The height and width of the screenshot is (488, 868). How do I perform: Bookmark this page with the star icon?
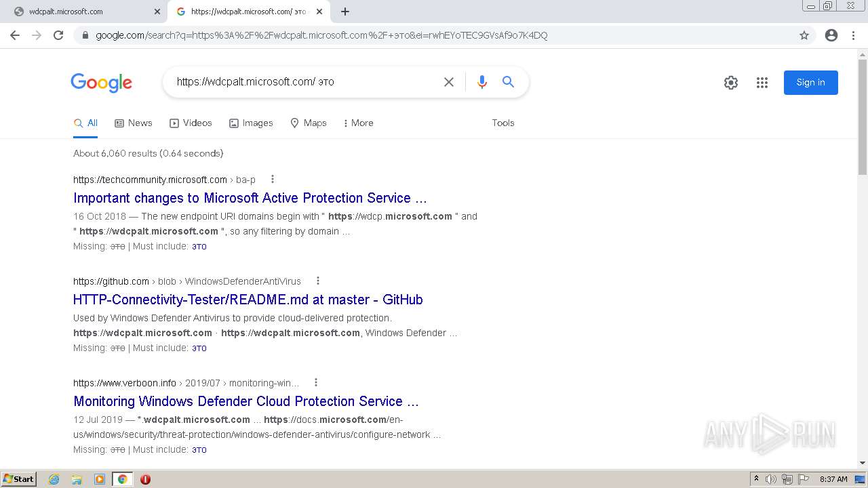[804, 35]
